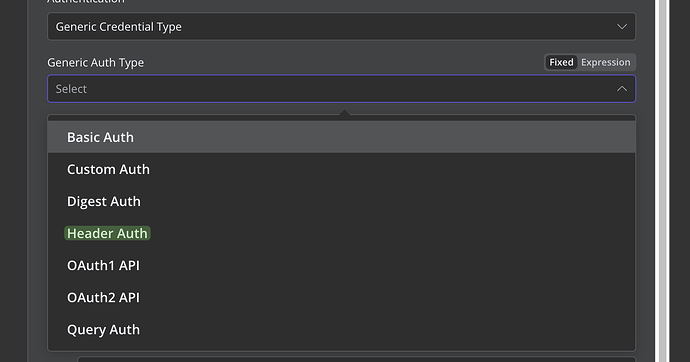Switch parameter mode to Fixed
The image size is (690, 362).
click(561, 62)
